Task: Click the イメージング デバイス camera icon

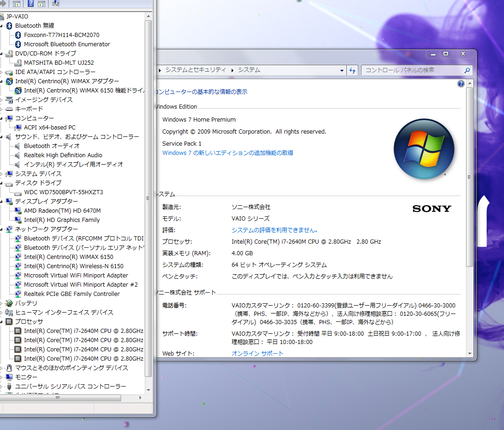Action: pyautogui.click(x=9, y=99)
